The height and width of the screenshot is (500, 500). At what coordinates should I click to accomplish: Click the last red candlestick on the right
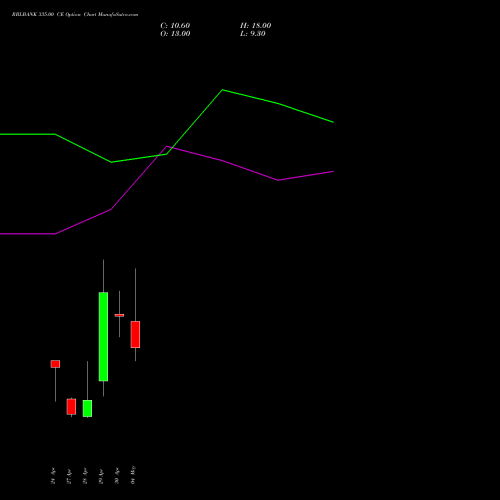135,334
